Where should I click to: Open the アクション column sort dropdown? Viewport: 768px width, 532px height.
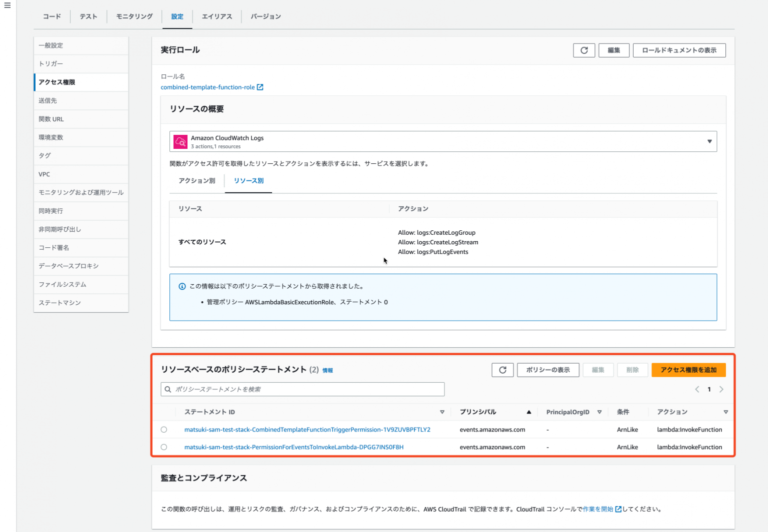tap(726, 412)
